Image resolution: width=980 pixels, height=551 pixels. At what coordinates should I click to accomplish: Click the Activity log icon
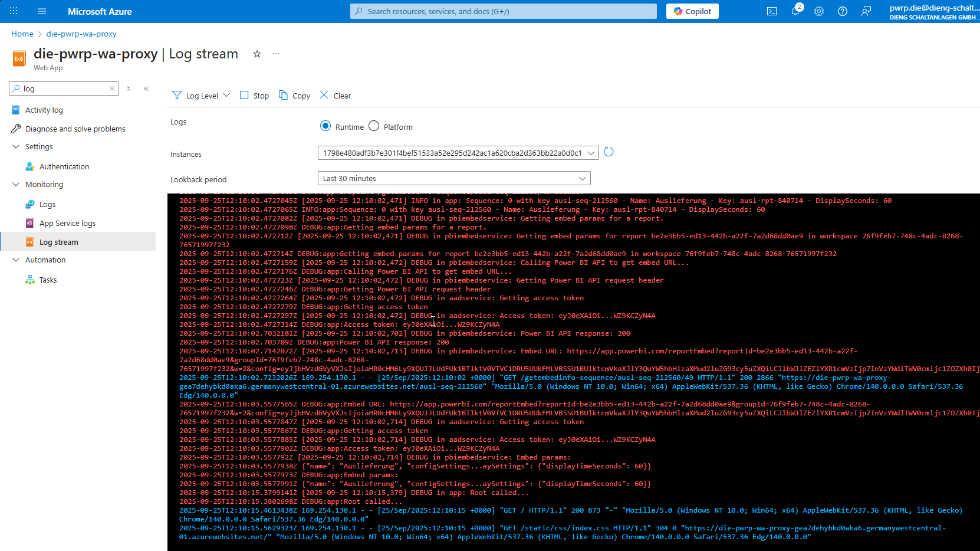click(x=16, y=110)
